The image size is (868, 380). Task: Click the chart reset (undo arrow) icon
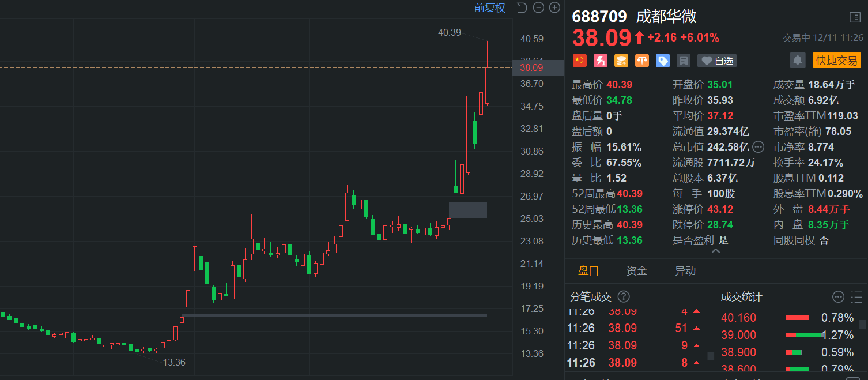click(522, 7)
